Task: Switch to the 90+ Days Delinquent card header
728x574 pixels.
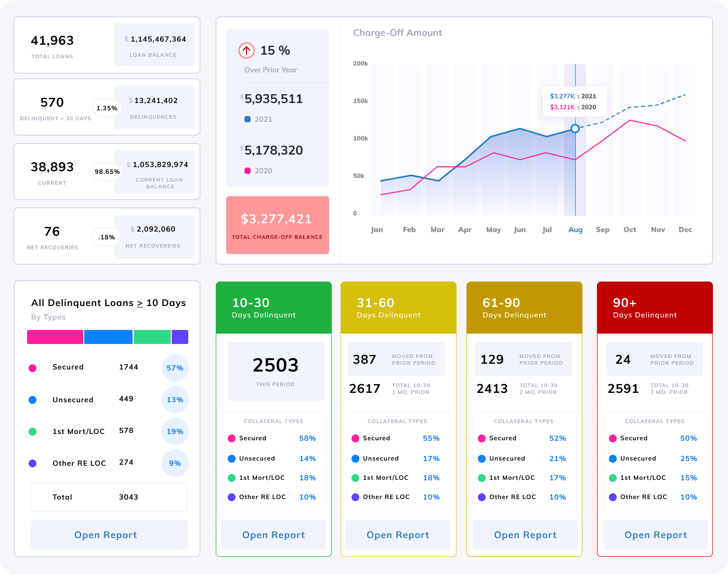Action: pyautogui.click(x=655, y=307)
